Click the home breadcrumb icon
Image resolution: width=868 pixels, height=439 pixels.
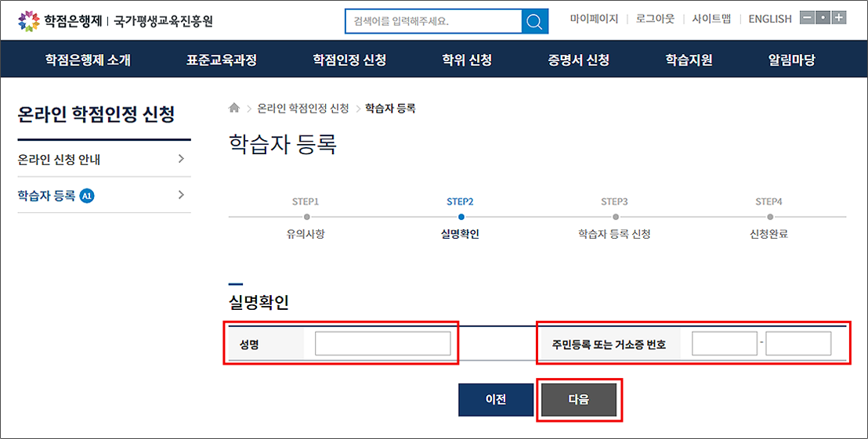(x=234, y=109)
